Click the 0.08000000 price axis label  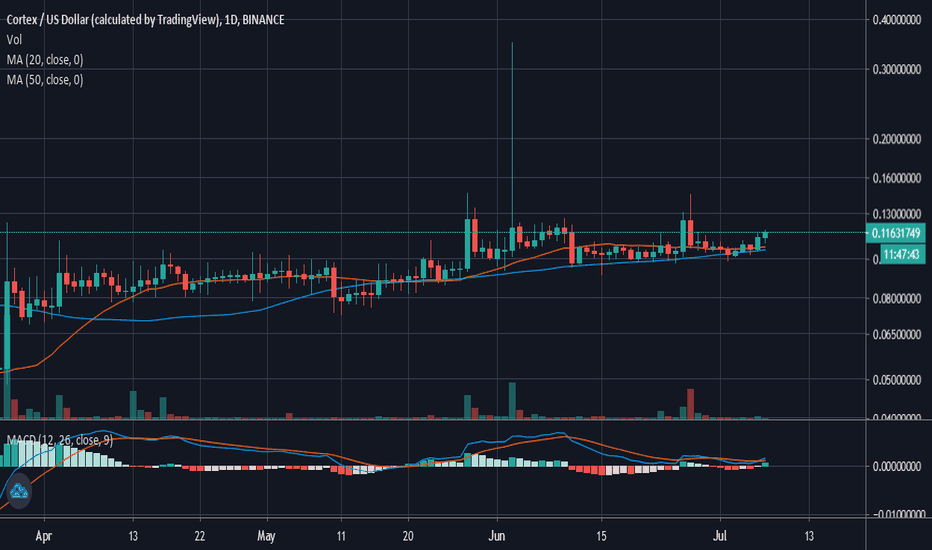pos(896,298)
